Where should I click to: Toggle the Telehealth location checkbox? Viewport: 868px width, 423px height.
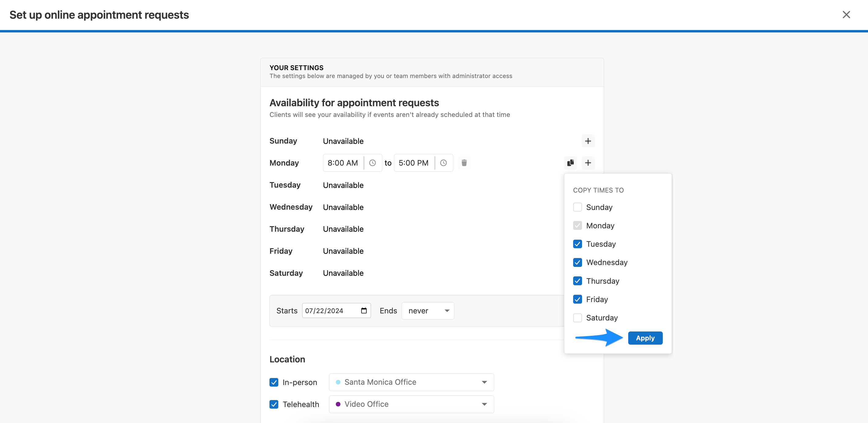[274, 404]
